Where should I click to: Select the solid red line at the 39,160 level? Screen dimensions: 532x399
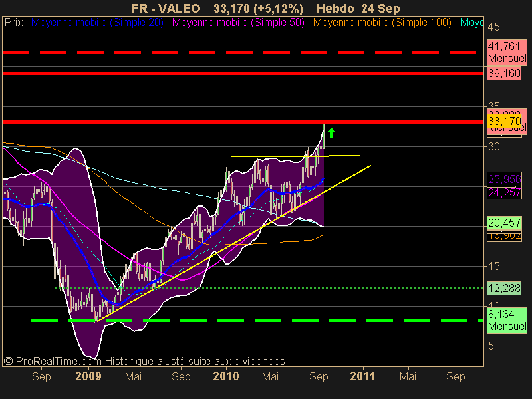(x=243, y=73)
